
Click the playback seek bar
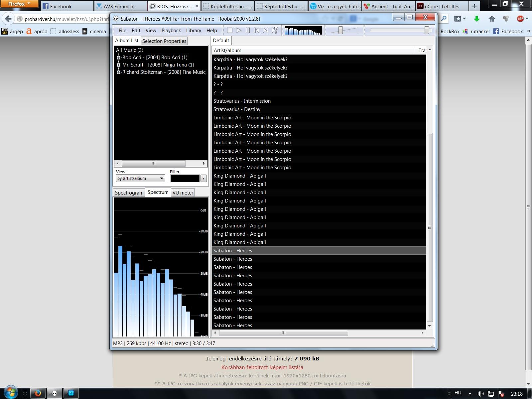coord(400,30)
